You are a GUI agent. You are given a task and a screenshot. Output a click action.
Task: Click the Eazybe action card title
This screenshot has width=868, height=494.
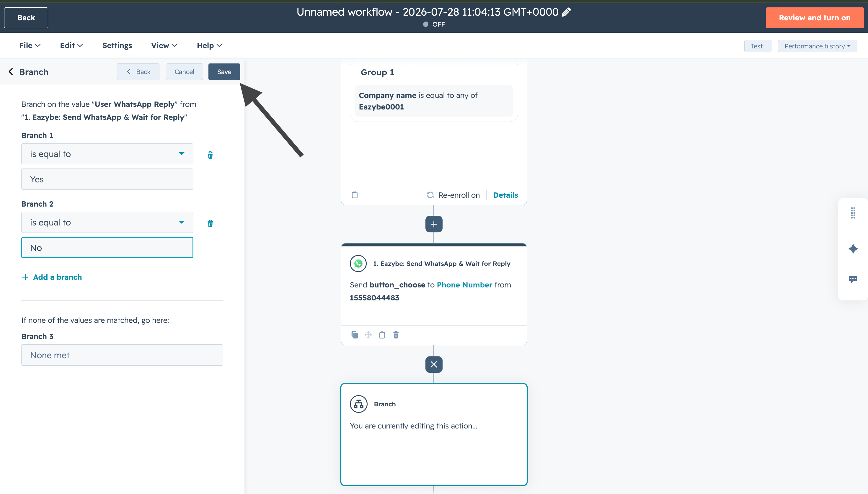(441, 264)
